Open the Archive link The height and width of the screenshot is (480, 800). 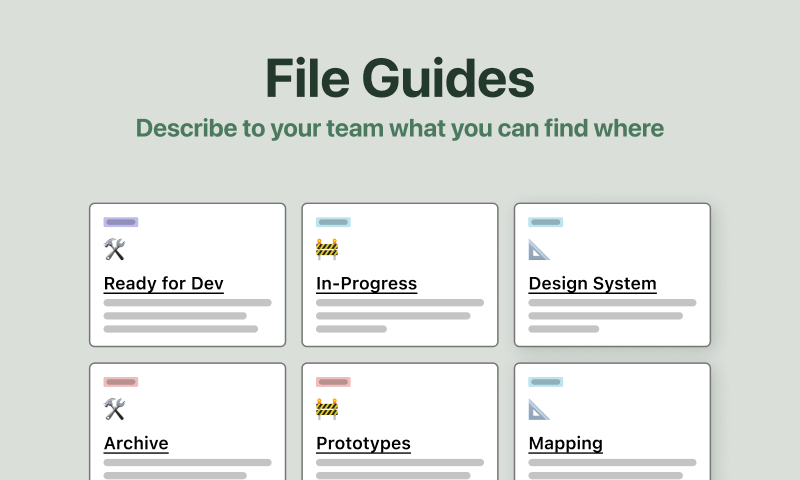(136, 443)
